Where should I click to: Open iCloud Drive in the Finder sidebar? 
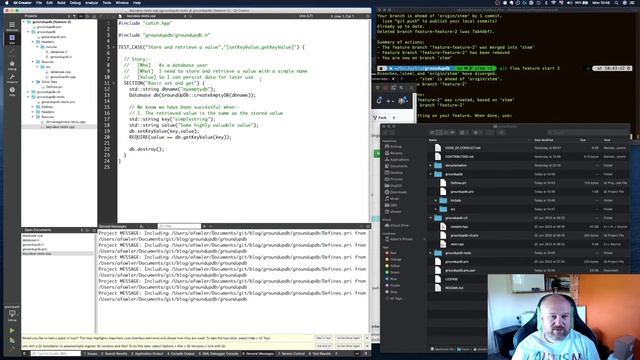[x=398, y=225]
